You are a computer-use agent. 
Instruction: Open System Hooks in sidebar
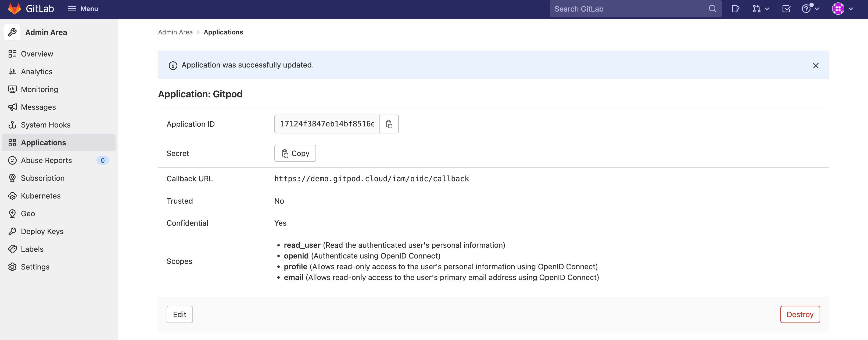click(x=45, y=125)
